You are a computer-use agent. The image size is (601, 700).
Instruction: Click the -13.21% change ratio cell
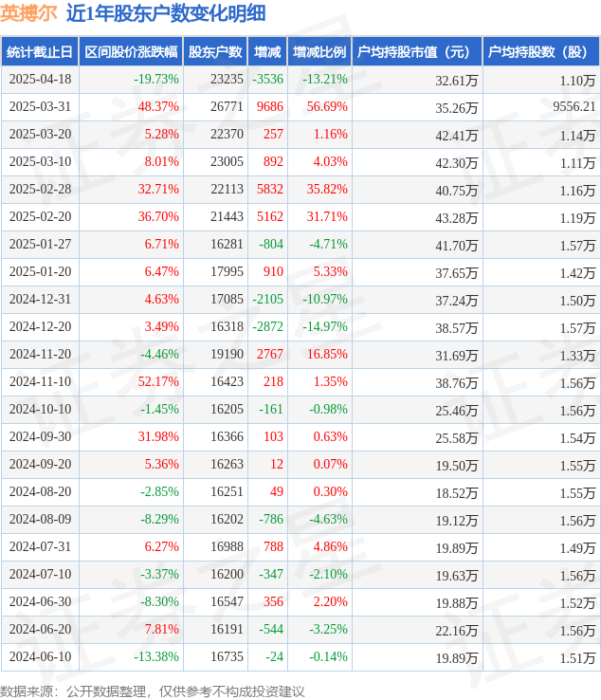click(325, 80)
